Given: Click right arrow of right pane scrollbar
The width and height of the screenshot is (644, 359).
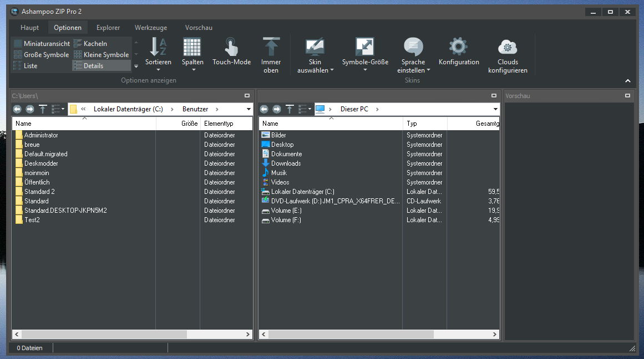Looking at the screenshot, I should tap(494, 335).
